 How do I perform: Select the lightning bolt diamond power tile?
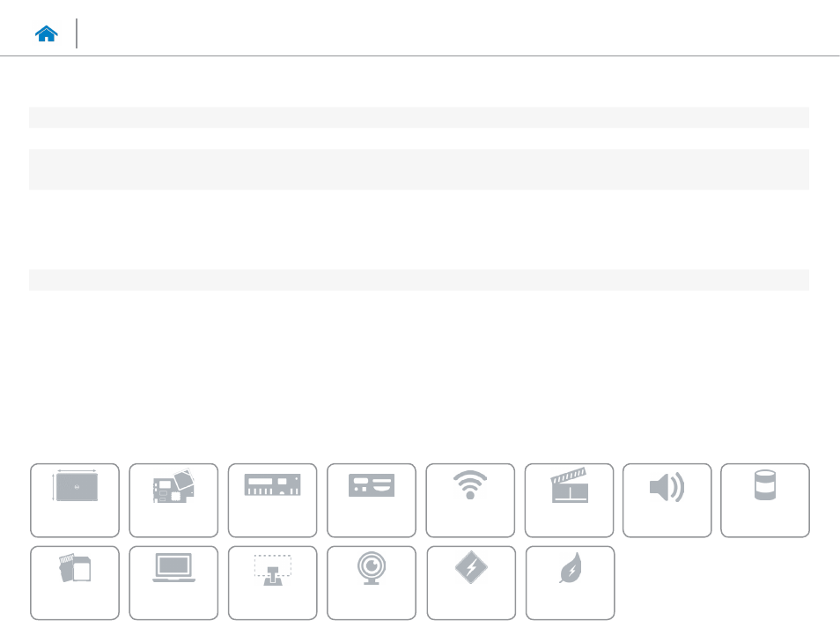point(471,583)
